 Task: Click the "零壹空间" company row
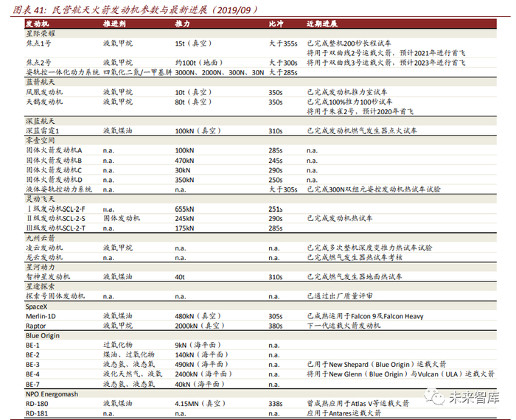click(x=261, y=141)
